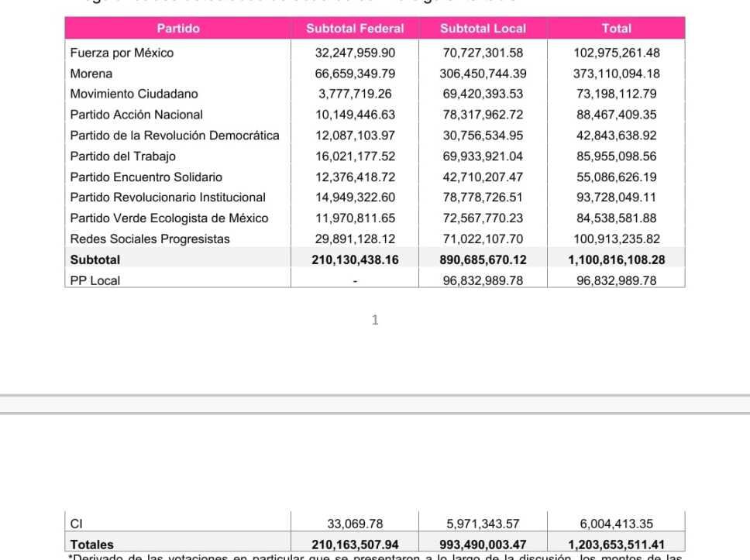Viewport: 750px width, 560px height.
Task: Select the 'Partido del Trabajo' row label
Action: click(x=123, y=156)
